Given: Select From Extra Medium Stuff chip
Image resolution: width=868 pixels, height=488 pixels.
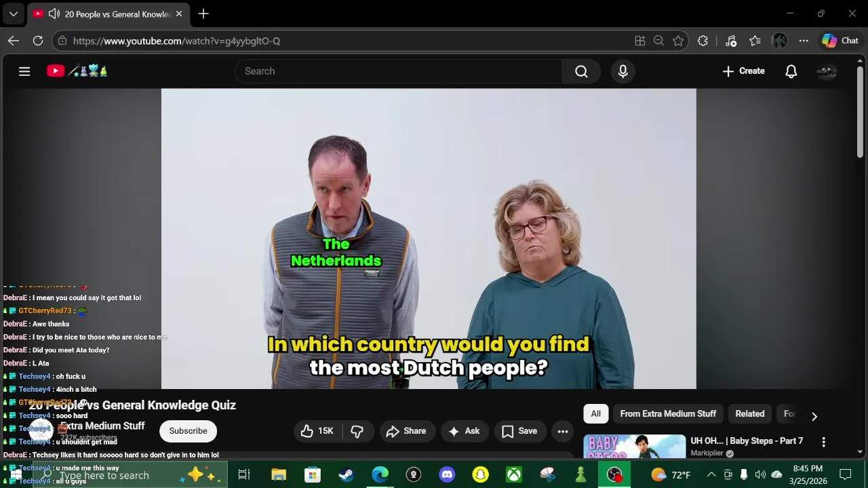Looking at the screenshot, I should tap(668, 414).
